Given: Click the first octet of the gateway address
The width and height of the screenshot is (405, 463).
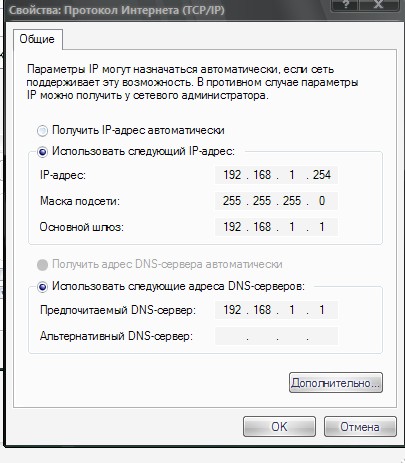Looking at the screenshot, I should pyautogui.click(x=232, y=227).
